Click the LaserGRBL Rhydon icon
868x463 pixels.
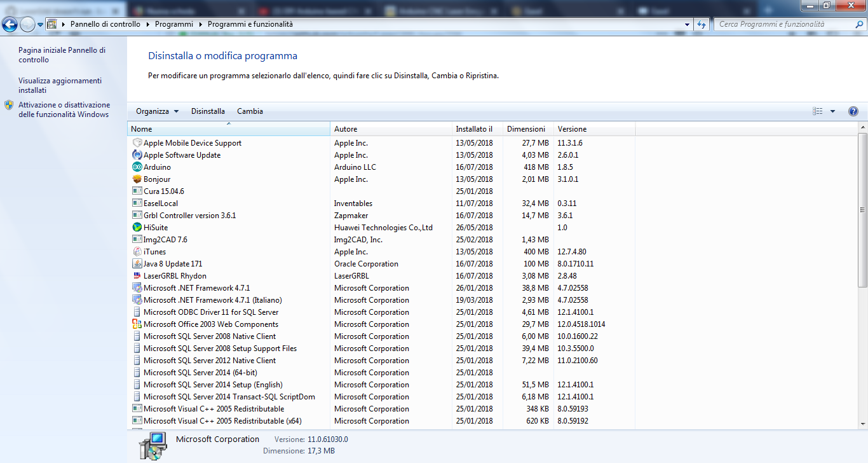point(137,276)
